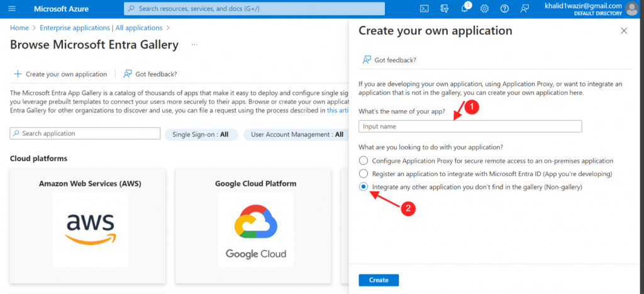Open the 'this article' link
The height and width of the screenshot is (294, 644).
tap(338, 111)
